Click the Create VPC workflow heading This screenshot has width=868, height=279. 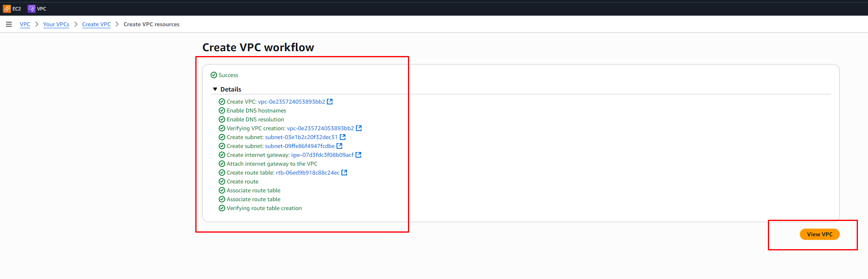258,47
